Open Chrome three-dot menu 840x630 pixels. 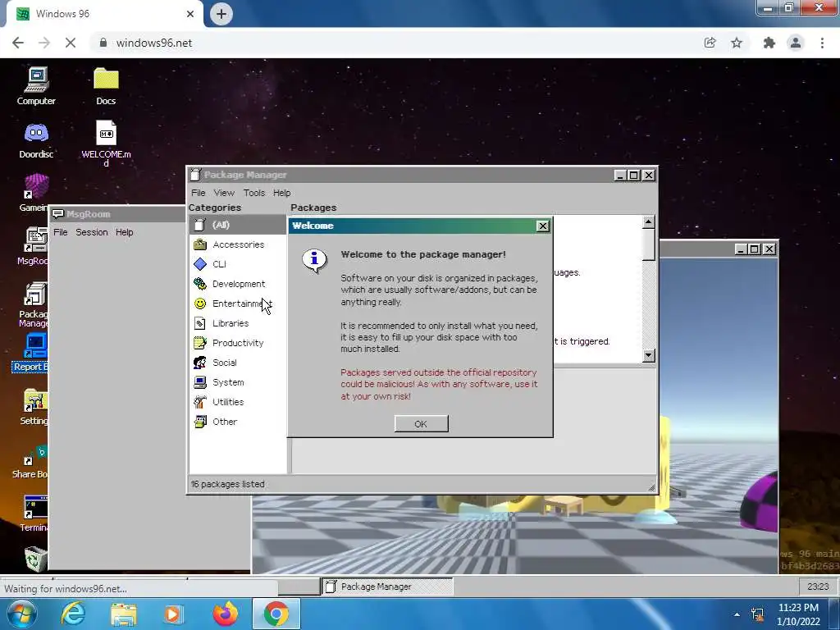(822, 43)
